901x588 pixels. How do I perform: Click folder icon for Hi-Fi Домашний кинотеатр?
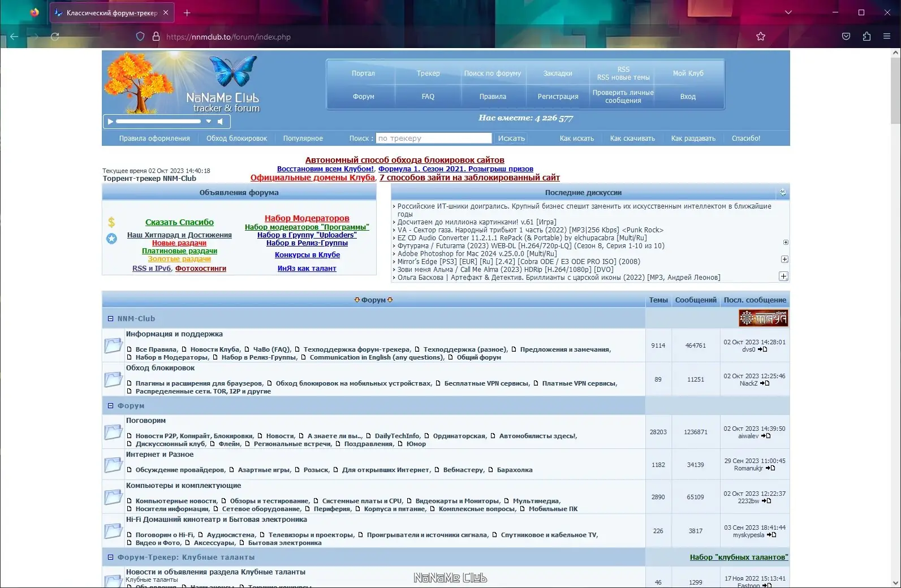pos(113,531)
